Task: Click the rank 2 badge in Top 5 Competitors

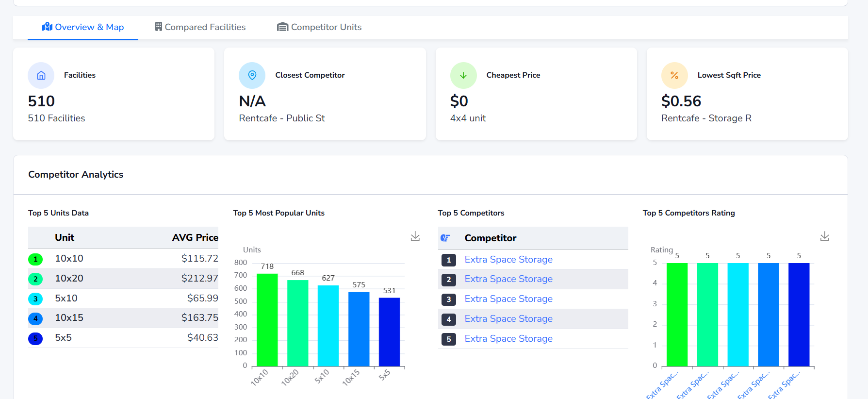Action: pyautogui.click(x=449, y=279)
